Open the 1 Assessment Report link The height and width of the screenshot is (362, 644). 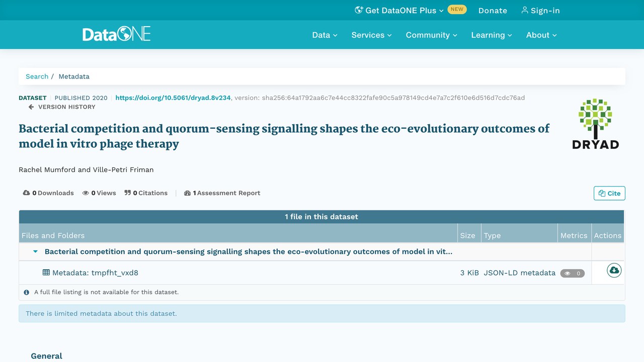(x=222, y=193)
